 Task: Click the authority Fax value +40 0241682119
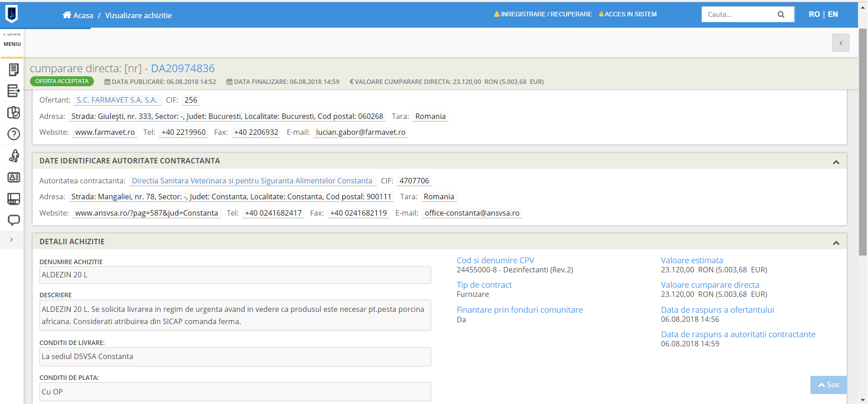[359, 213]
